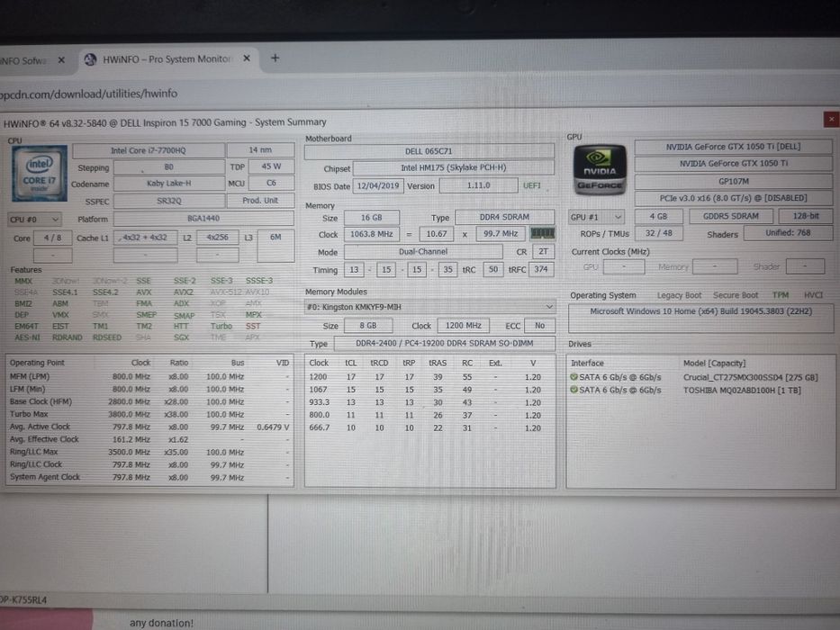
Task: Click the SR32Q SSPEC field
Action: pyautogui.click(x=169, y=201)
